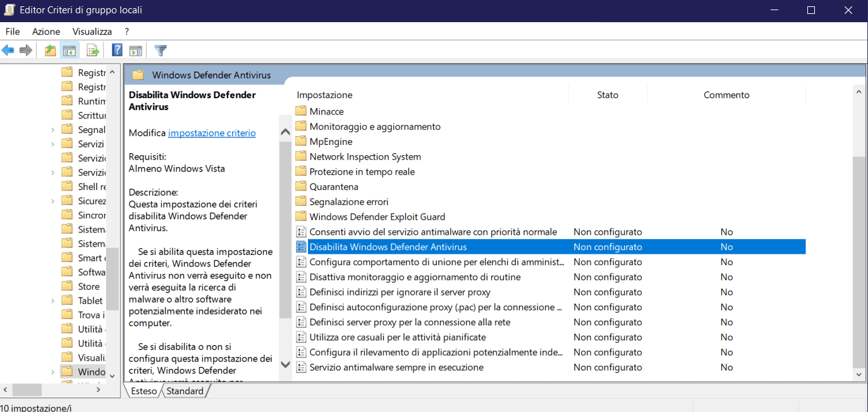
Task: Select the Sincron folder in tree
Action: click(x=92, y=215)
